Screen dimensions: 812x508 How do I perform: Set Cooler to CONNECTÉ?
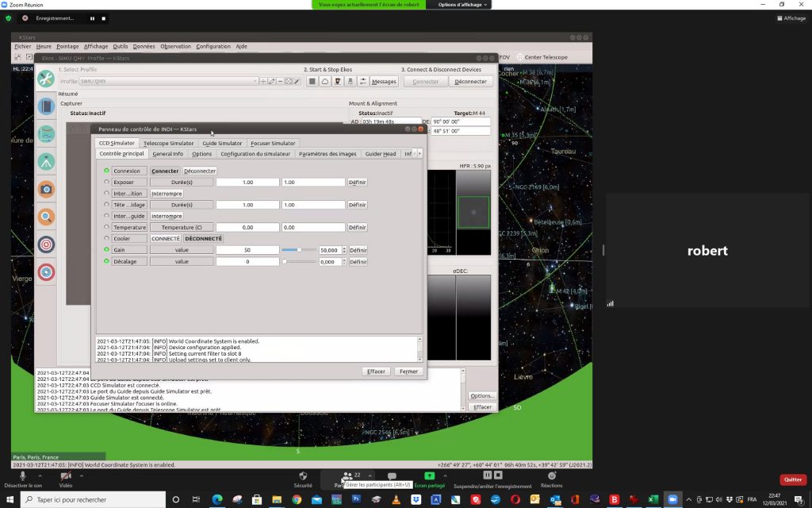click(166, 238)
